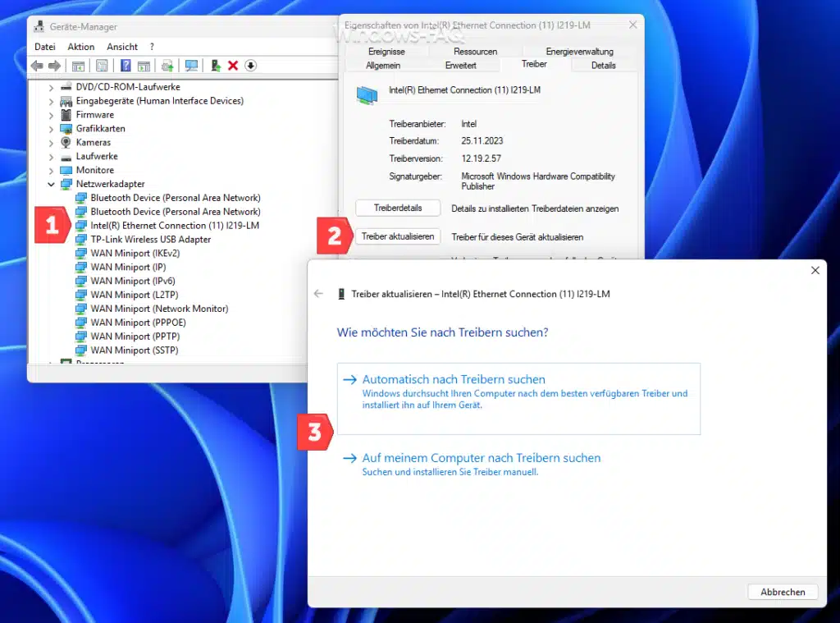This screenshot has width=840, height=623.
Task: Switch to the Ereignisse tab
Action: pos(386,52)
